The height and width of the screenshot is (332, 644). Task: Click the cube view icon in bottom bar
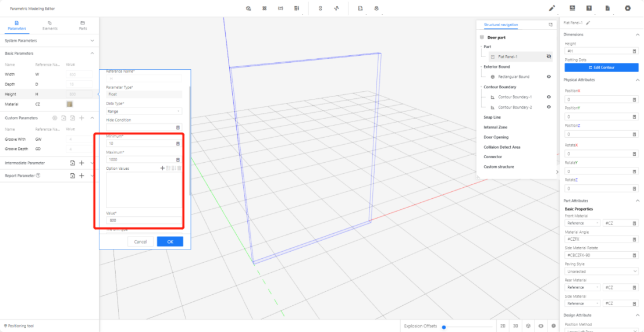tap(528, 326)
